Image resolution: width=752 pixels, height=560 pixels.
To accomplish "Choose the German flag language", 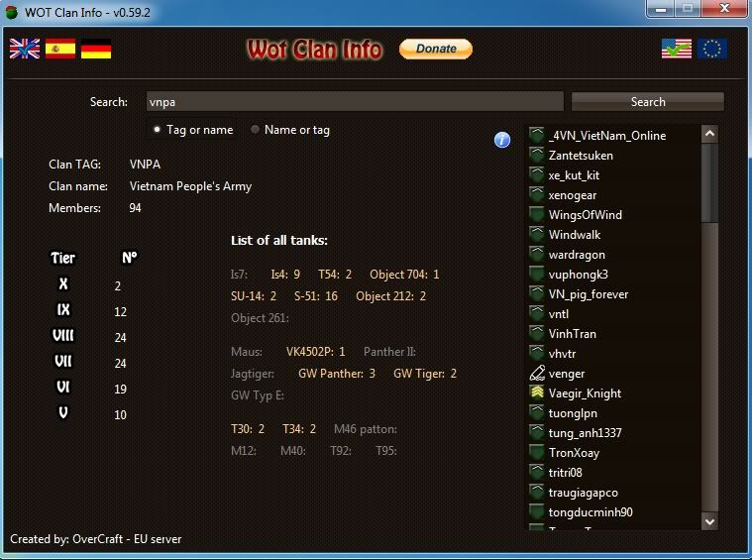I will click(x=96, y=49).
